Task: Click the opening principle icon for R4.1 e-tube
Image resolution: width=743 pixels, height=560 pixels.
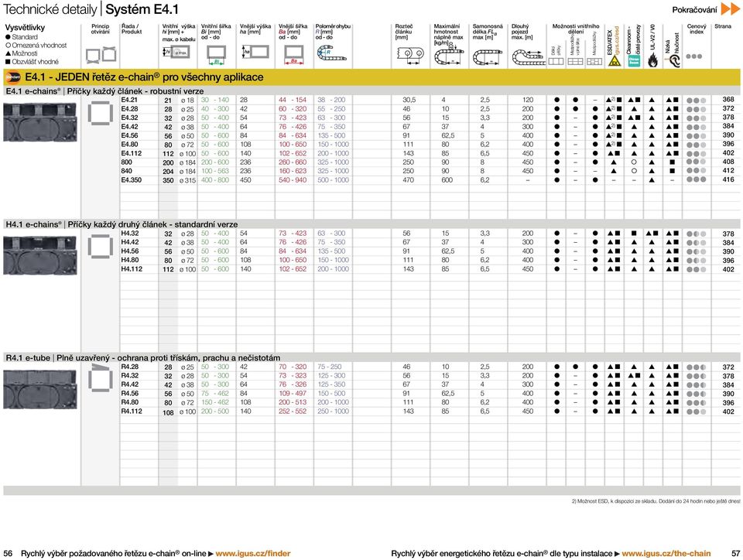Action: coord(100,377)
